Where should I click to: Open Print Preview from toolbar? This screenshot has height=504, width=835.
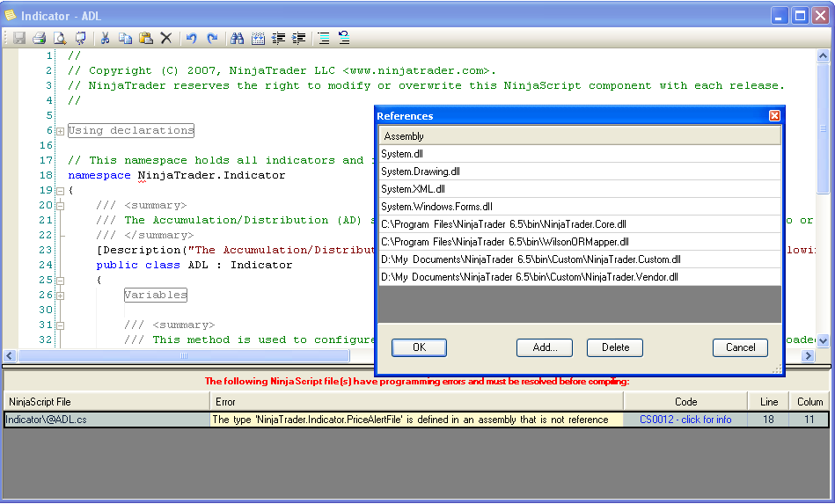[x=60, y=38]
